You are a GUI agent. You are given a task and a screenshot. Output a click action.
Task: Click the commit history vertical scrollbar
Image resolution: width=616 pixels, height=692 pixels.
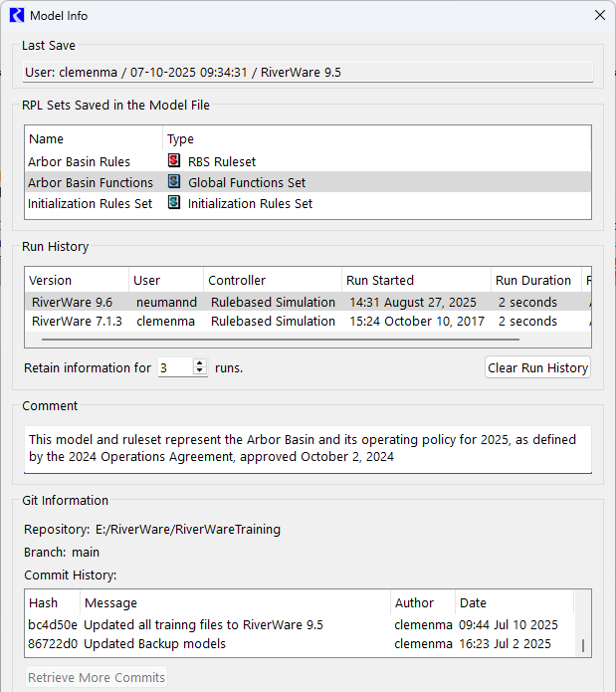[x=583, y=644]
